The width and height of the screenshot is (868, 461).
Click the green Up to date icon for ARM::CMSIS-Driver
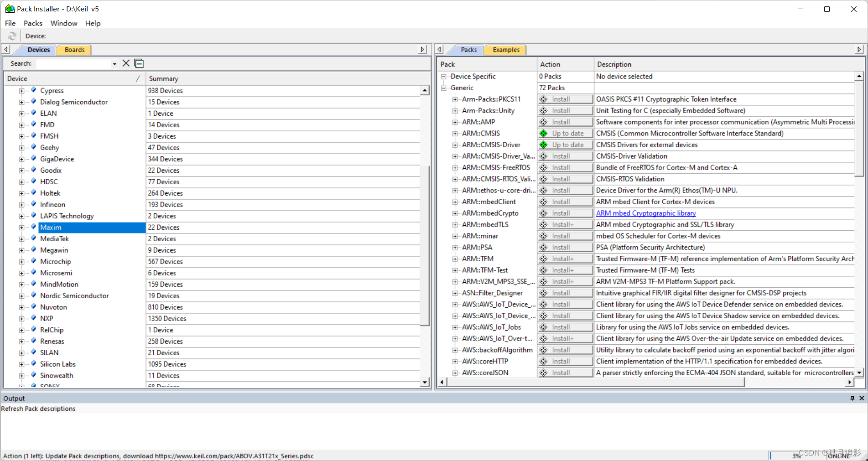(544, 145)
